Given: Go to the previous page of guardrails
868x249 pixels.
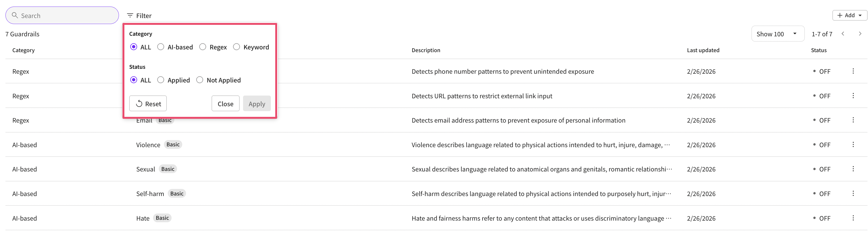Looking at the screenshot, I should pos(843,34).
